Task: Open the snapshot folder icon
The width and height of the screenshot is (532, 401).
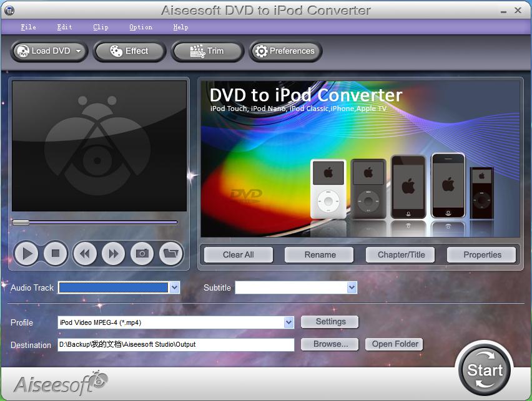Action: (171, 253)
